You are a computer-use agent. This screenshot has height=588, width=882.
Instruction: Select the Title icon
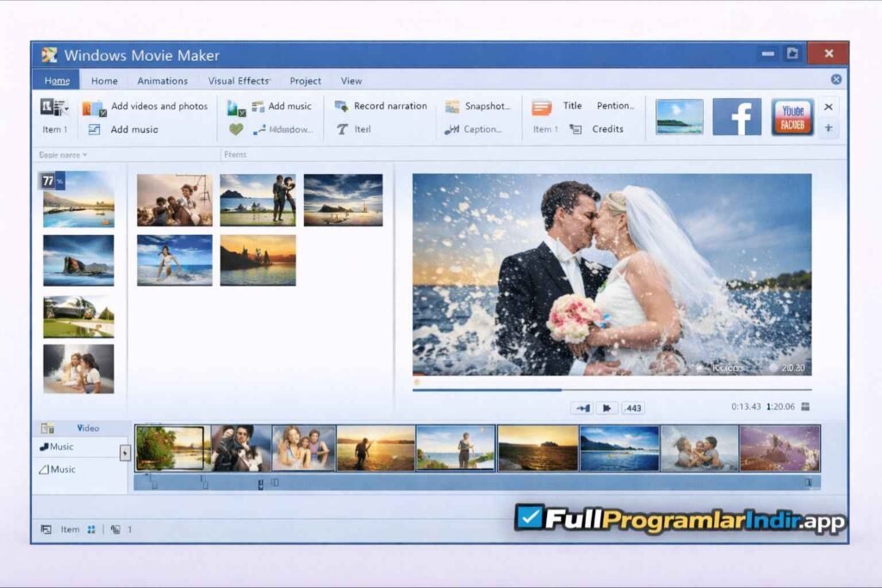click(x=542, y=106)
